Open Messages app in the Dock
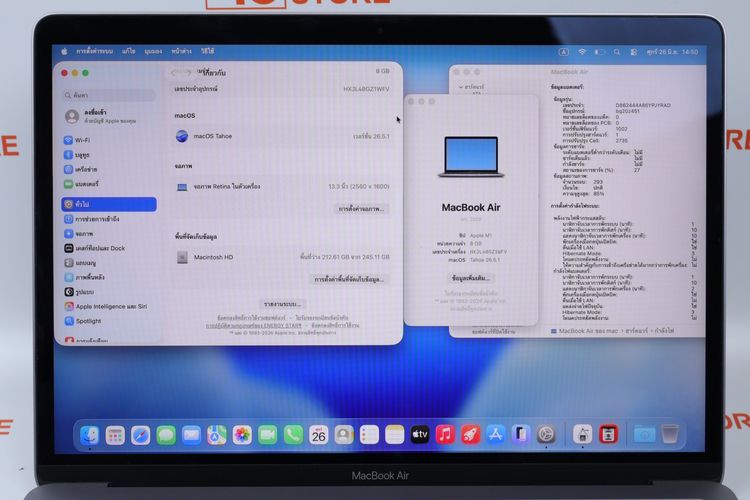The image size is (750, 500). coord(166,435)
